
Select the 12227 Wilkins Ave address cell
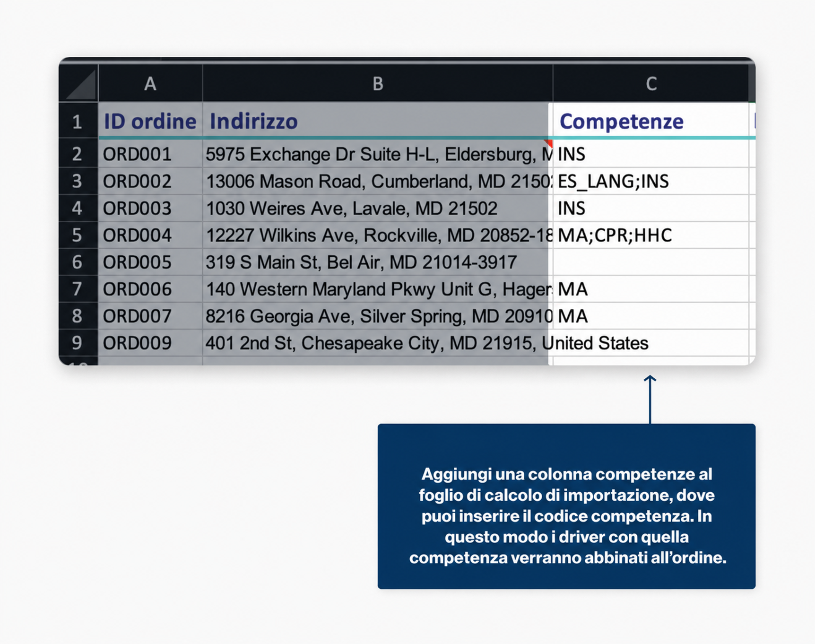377,235
